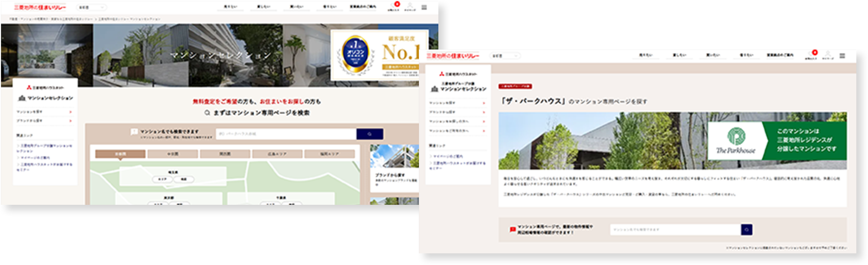Screen dimensions: 868x265
Task: Open area selector dropdown in left window header
Action: click(92, 7)
